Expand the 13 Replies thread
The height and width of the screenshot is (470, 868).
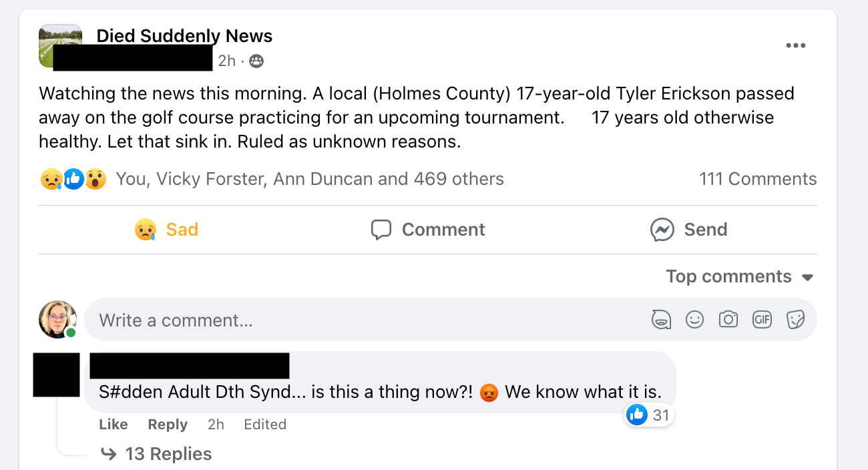coord(168,454)
